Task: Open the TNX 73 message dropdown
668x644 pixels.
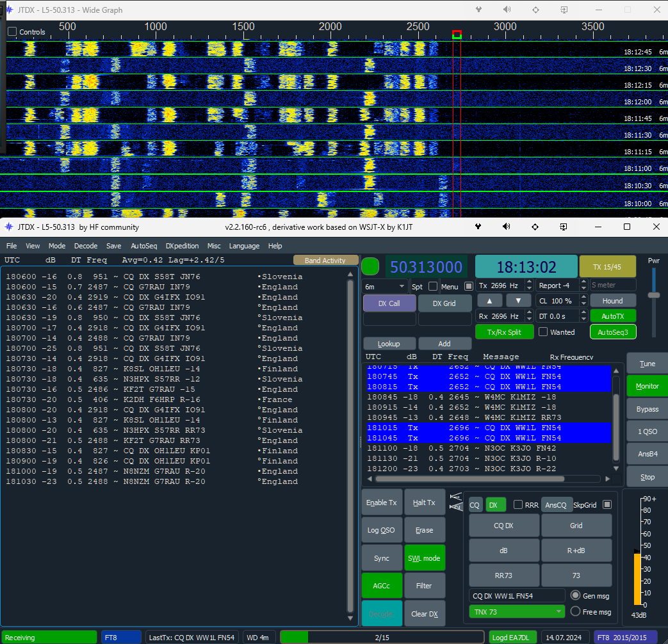Action: pyautogui.click(x=517, y=611)
